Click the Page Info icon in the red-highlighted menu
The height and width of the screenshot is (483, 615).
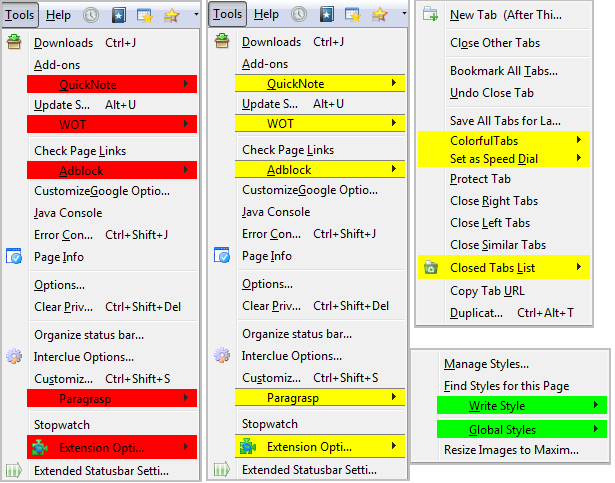[x=14, y=256]
